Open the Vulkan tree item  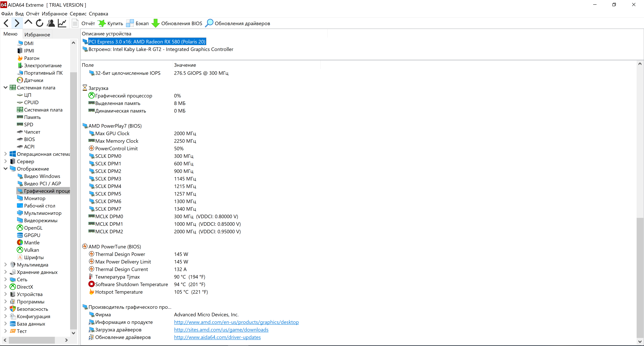[x=28, y=250]
